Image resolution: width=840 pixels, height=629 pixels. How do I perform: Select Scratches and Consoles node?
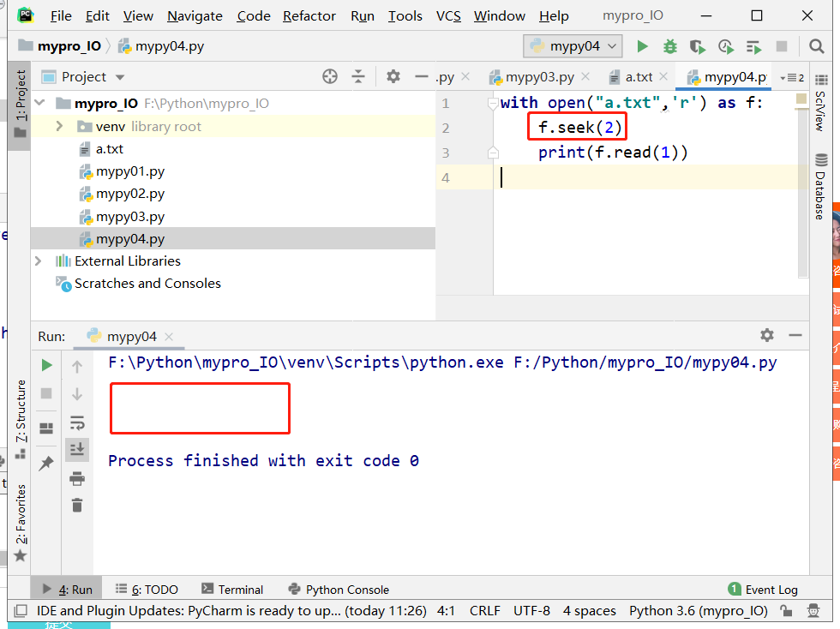tap(233, 284)
